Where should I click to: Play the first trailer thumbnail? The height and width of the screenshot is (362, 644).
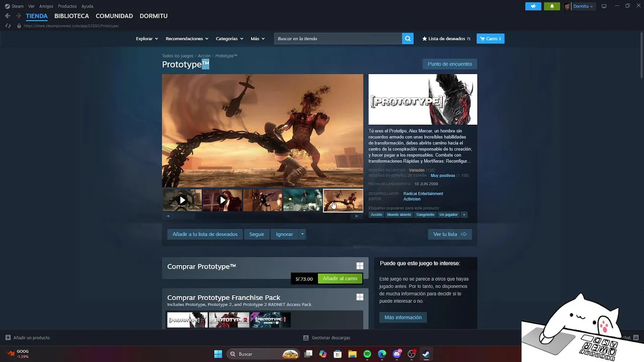tap(182, 200)
